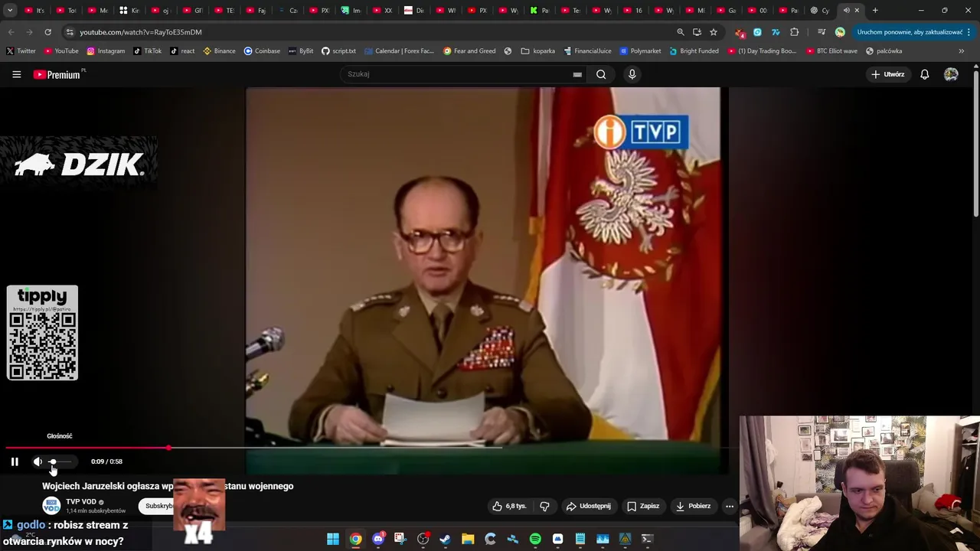Open the Twitter bookmark
The height and width of the screenshot is (551, 980).
(21, 51)
